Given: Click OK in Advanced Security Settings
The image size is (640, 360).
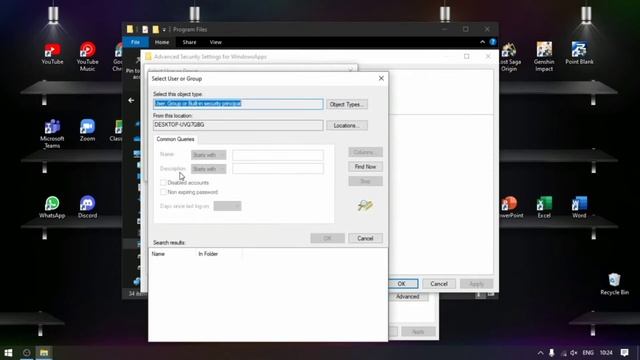Looking at the screenshot, I should 401,284.
